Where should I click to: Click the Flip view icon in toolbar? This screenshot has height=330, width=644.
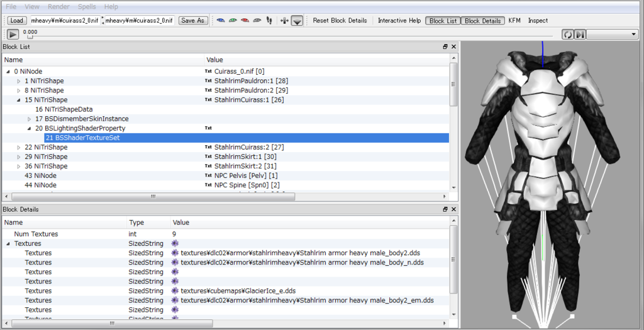(x=284, y=21)
